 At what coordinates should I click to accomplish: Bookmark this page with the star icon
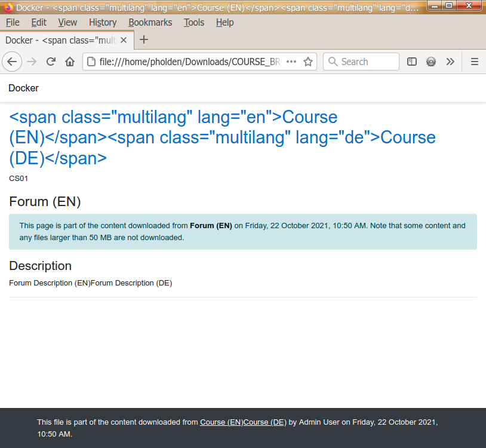307,62
